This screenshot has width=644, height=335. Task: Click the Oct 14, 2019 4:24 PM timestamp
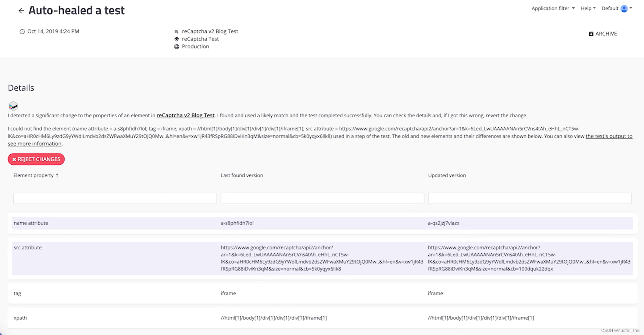coord(53,31)
